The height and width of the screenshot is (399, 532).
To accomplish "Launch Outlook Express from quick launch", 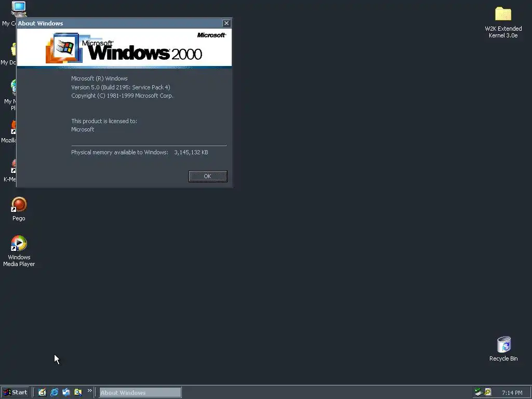I will (x=66, y=392).
